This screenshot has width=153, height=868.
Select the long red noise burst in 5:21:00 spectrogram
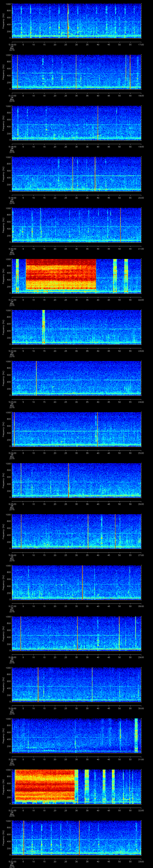[x=61, y=274]
